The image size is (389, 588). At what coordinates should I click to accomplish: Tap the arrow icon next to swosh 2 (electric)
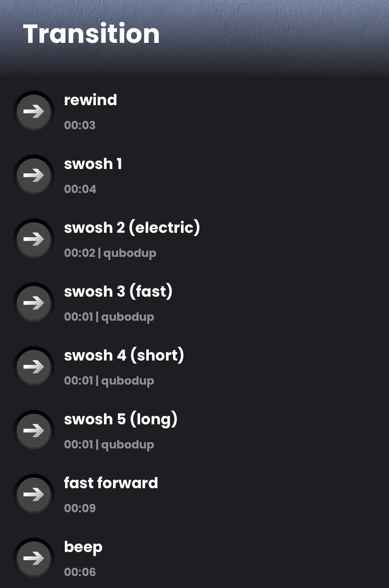(34, 239)
